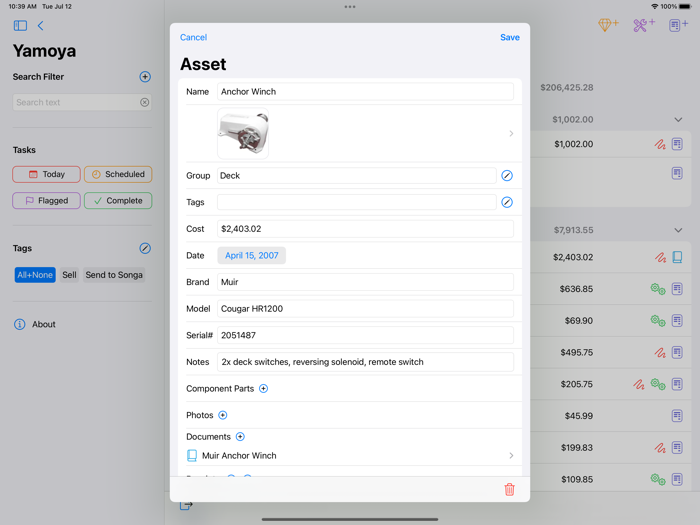Add a photo to the asset
Screen dimensions: 700x525
(x=222, y=415)
